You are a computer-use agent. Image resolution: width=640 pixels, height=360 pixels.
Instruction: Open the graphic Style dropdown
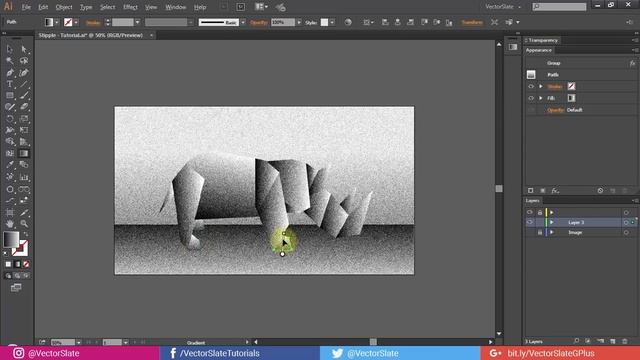(332, 22)
